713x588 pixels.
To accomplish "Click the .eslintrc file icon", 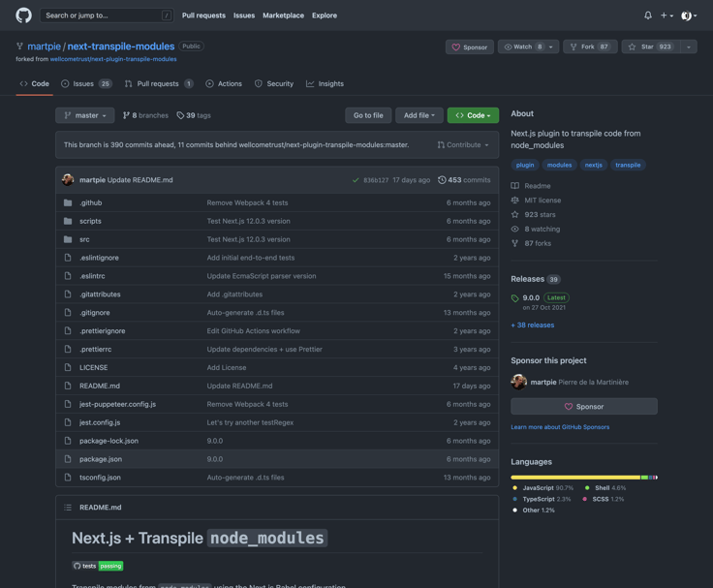I will point(68,276).
